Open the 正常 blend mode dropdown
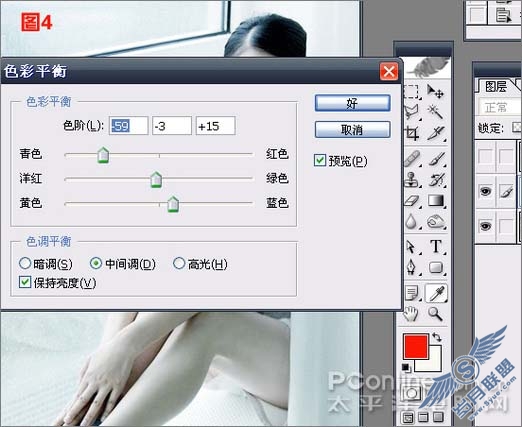 pos(500,107)
